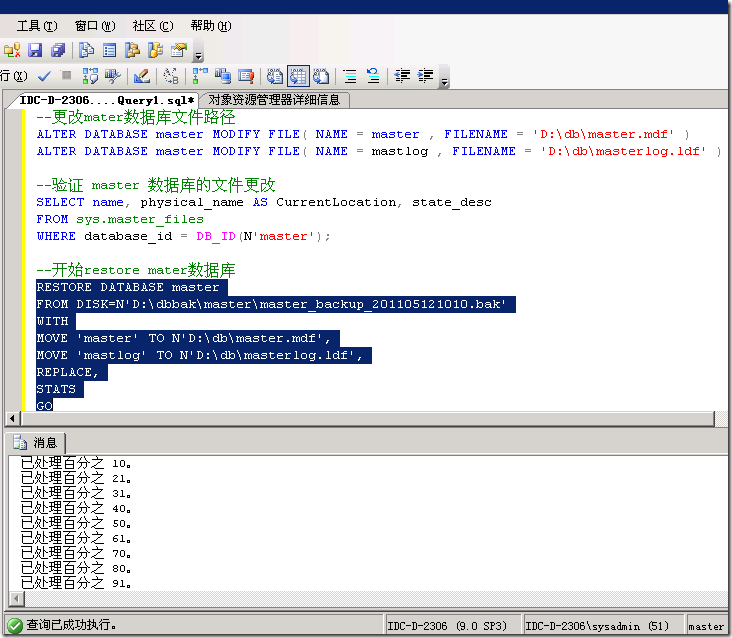Click the grayed Cancel executing query square
732x638 pixels.
(x=66, y=75)
